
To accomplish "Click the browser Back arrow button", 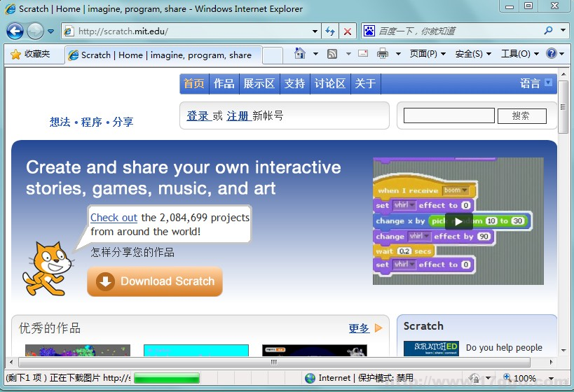I will click(x=15, y=31).
